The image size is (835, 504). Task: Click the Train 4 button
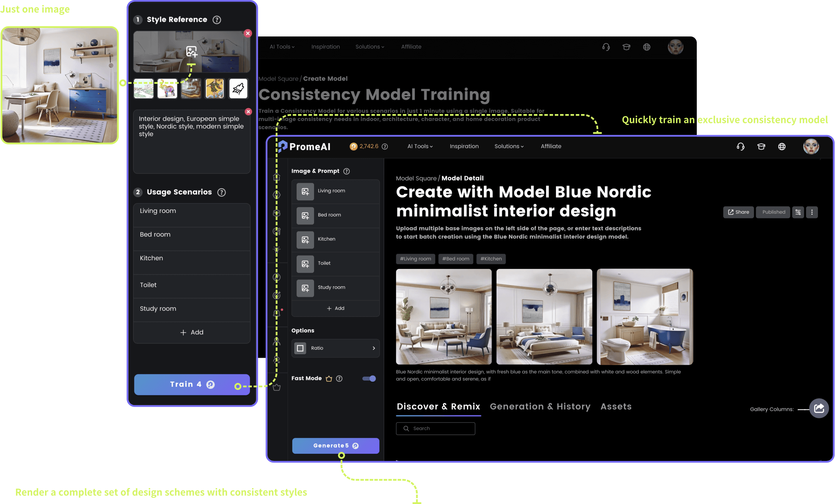click(192, 384)
